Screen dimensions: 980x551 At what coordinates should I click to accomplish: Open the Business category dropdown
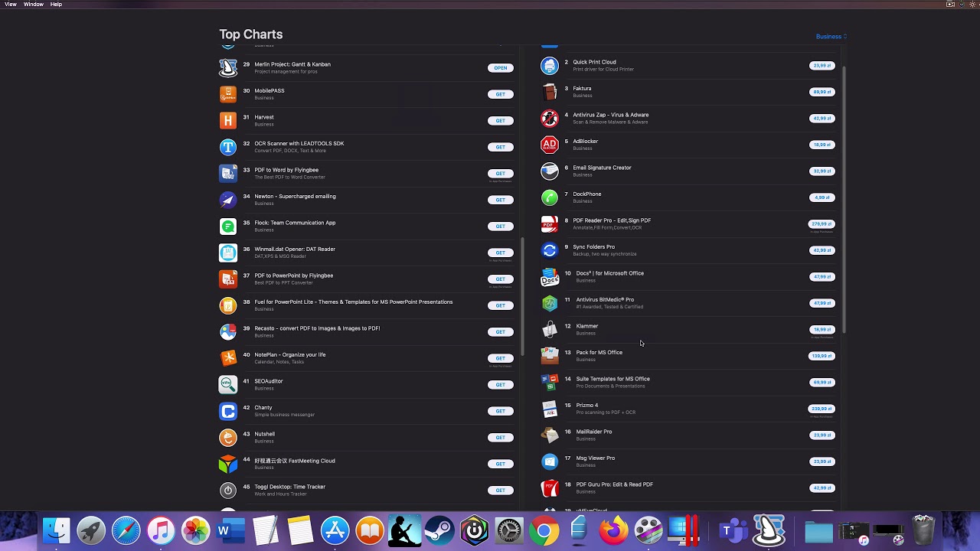pyautogui.click(x=831, y=37)
